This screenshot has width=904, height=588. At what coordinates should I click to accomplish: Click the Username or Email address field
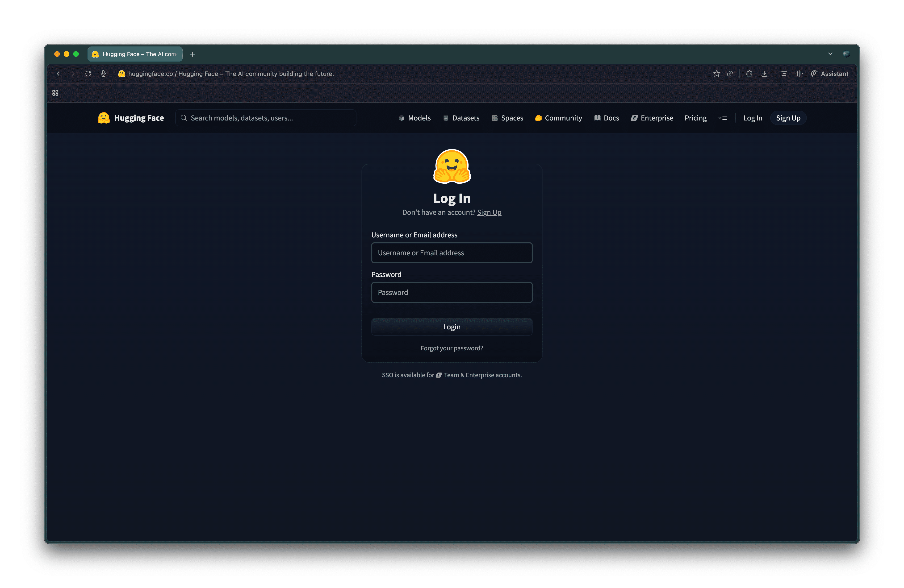coord(452,253)
